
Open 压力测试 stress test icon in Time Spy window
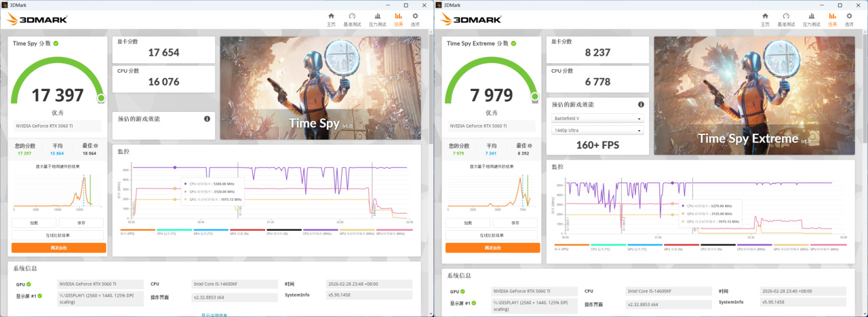point(377,19)
